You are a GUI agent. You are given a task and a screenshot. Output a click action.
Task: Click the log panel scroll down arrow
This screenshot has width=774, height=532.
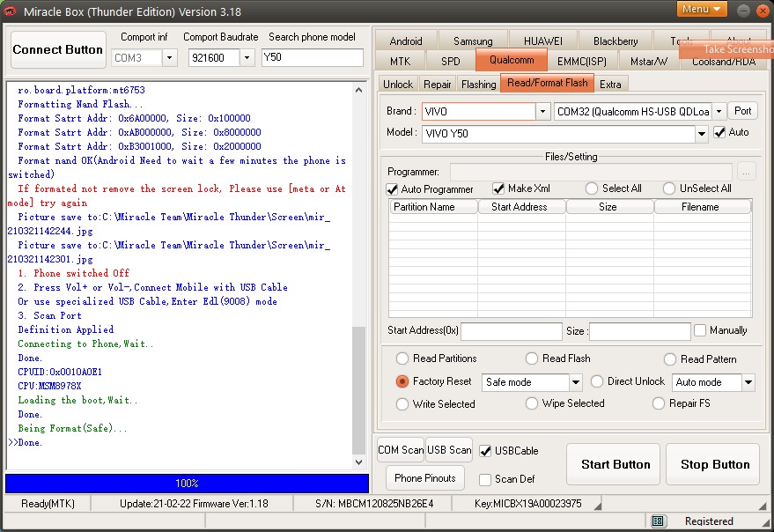tap(358, 462)
